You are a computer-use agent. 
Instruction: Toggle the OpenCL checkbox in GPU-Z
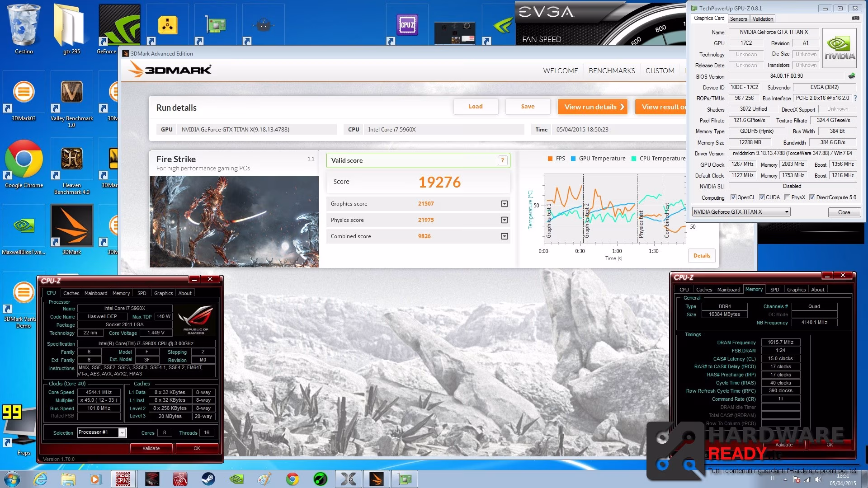tap(733, 197)
